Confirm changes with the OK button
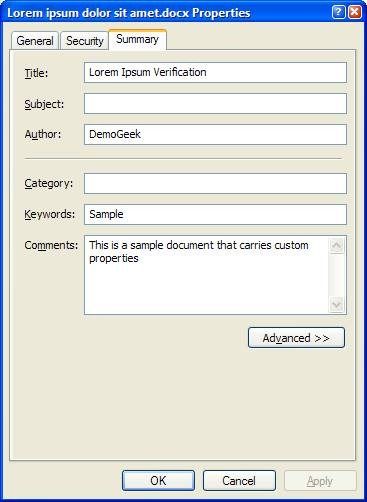 (x=158, y=480)
